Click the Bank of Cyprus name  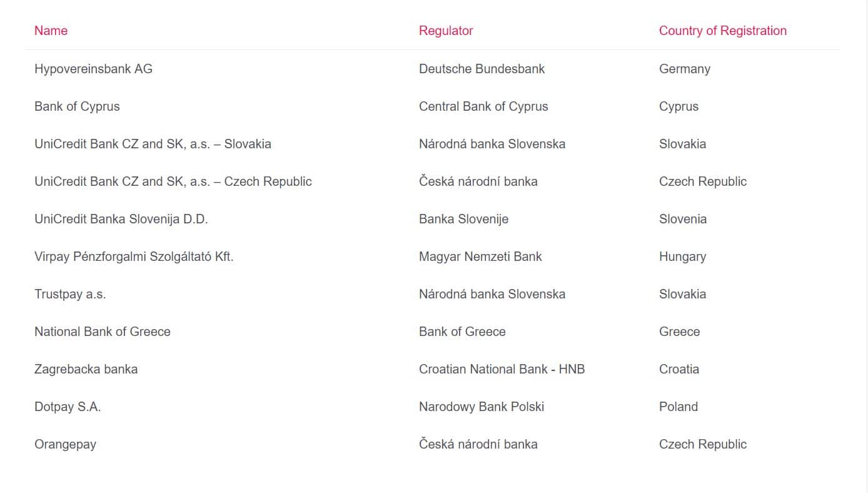(x=77, y=106)
